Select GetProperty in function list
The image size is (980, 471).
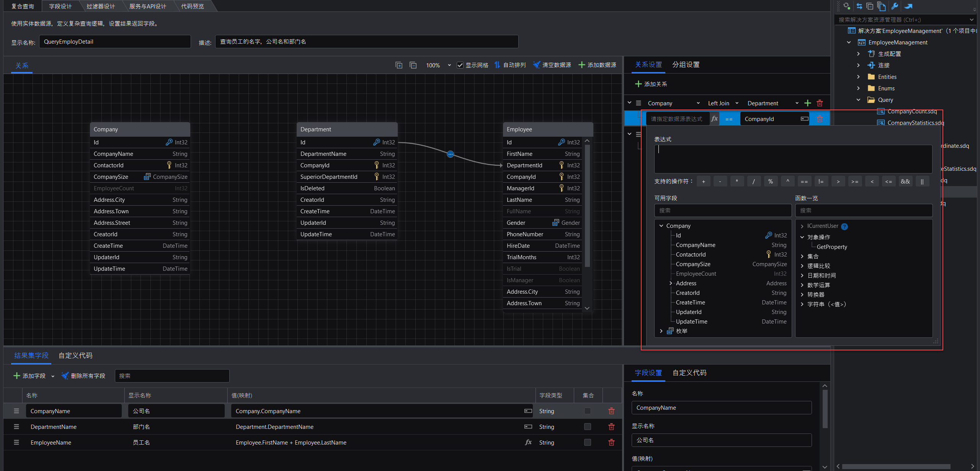pyautogui.click(x=831, y=247)
